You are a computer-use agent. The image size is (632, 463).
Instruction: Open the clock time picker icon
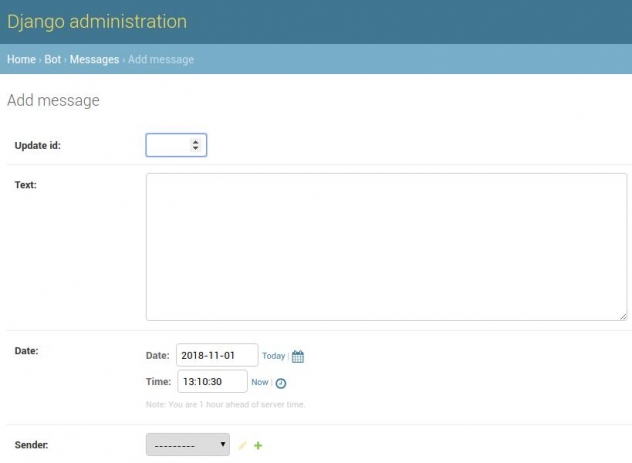pyautogui.click(x=281, y=383)
